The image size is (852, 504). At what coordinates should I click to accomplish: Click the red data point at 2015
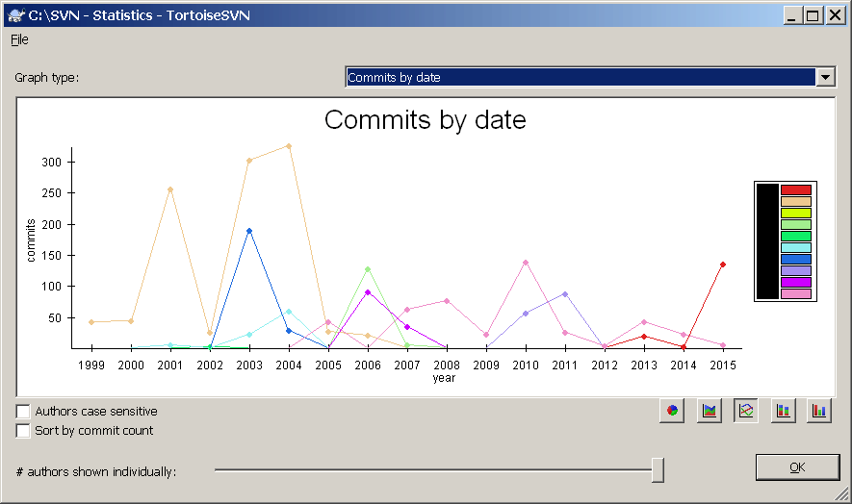coord(723,265)
